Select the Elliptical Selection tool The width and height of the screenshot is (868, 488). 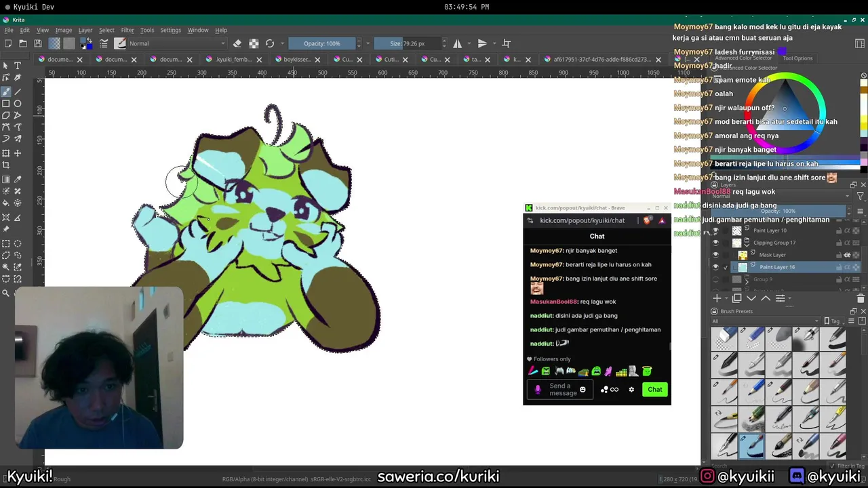[18, 243]
